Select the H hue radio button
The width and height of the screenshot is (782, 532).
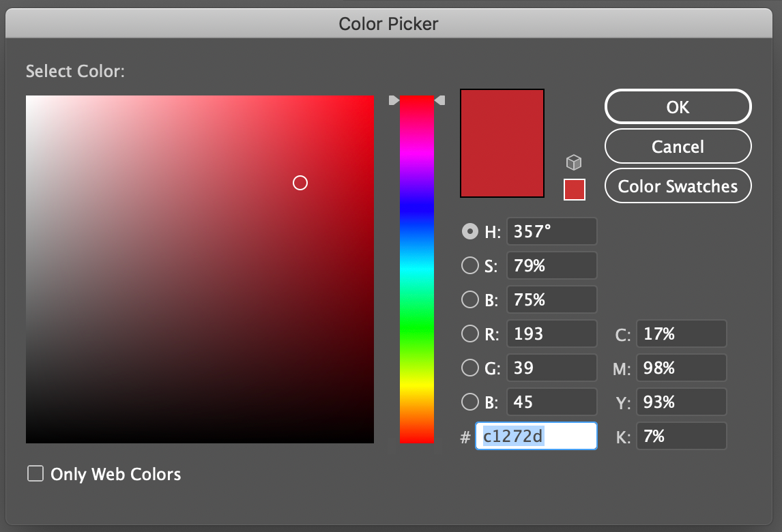point(470,231)
